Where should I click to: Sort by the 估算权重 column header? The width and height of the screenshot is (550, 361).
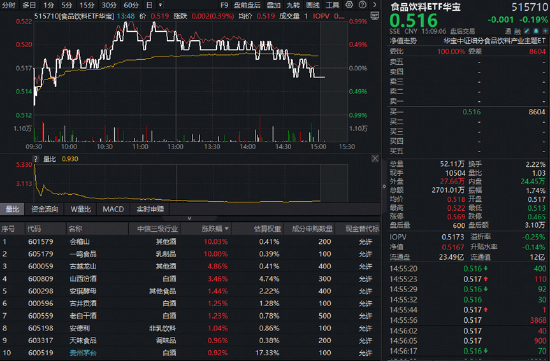click(268, 229)
